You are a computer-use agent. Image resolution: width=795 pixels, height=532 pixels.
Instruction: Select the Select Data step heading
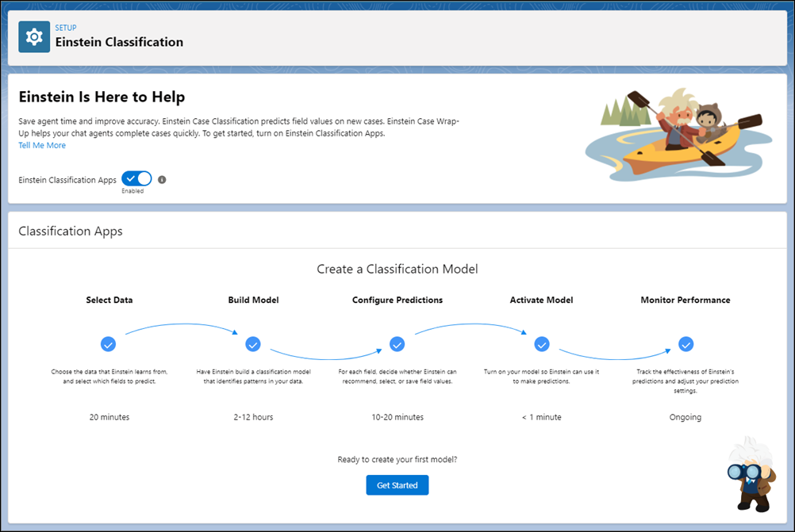[x=109, y=300]
